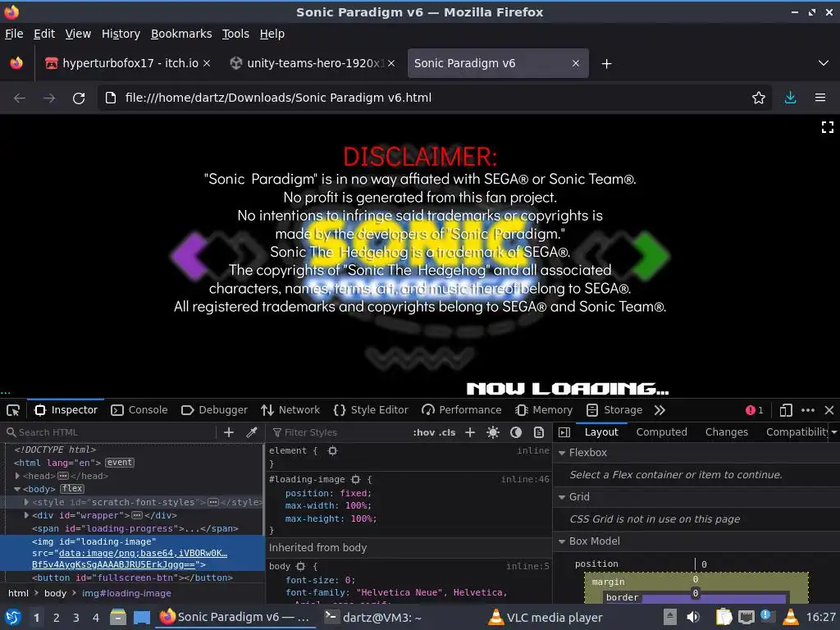Open the Performance panel
Screen dimensions: 840x630
(x=462, y=410)
